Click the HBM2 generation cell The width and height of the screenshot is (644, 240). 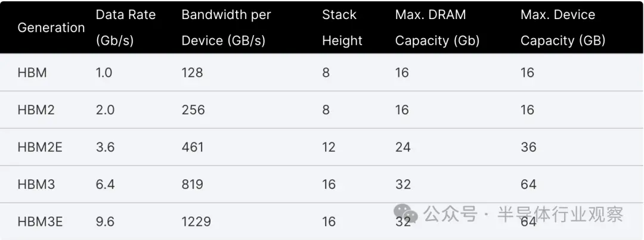tap(36, 110)
